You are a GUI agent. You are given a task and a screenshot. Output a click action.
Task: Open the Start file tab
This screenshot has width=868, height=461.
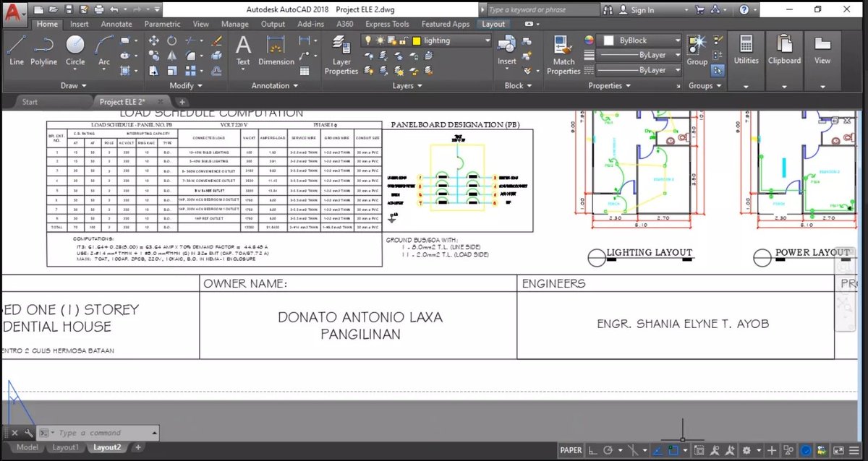coord(30,102)
